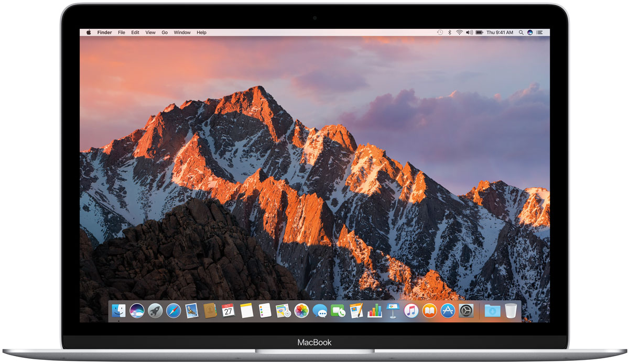Click the volume speaker icon
This screenshot has height=364, width=629.
point(470,32)
